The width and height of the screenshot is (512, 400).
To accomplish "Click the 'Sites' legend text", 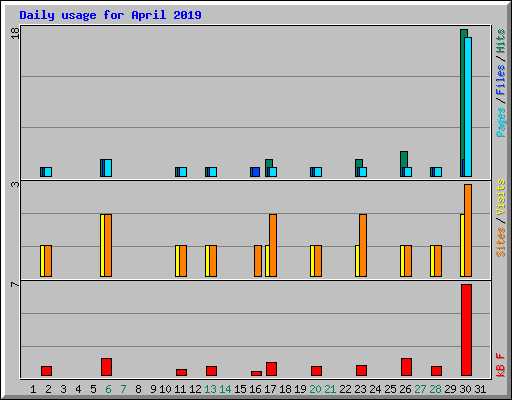I will (x=501, y=242).
